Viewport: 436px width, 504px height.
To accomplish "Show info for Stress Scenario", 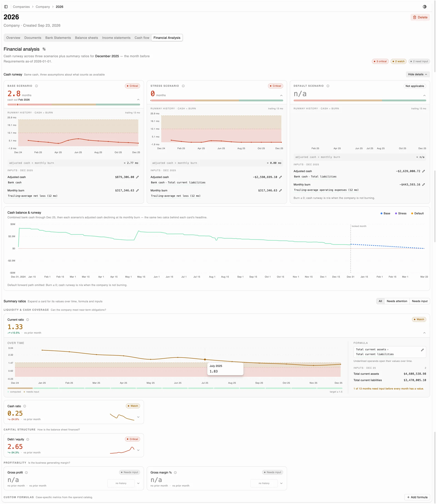I will pyautogui.click(x=183, y=86).
